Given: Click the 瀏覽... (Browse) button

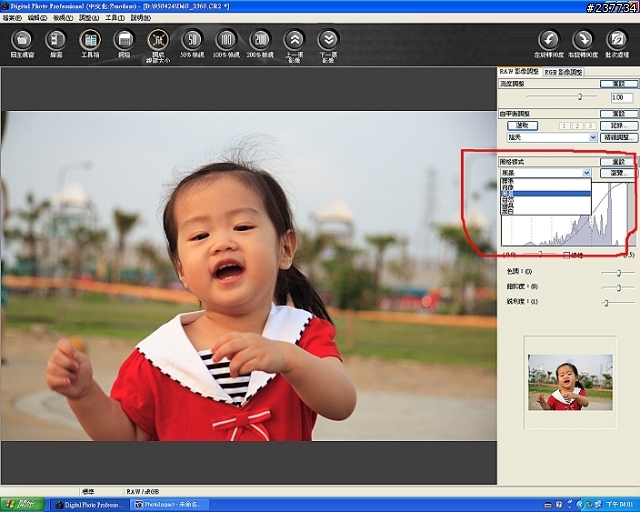Looking at the screenshot, I should [619, 173].
